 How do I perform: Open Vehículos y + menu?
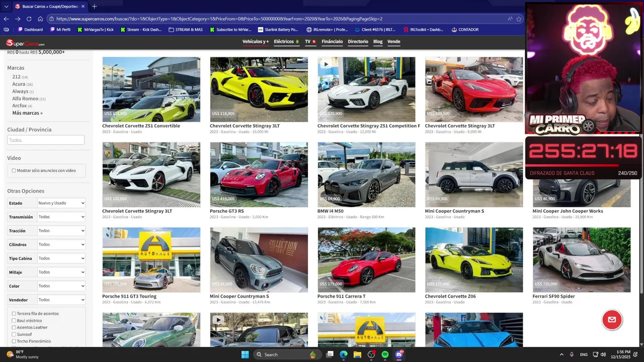point(256,42)
